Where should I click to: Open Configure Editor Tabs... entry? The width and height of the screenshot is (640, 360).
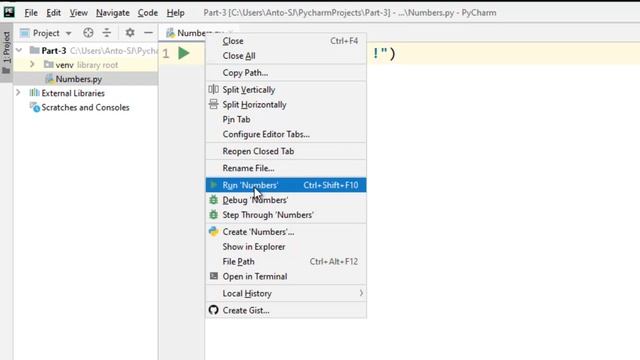click(x=286, y=134)
